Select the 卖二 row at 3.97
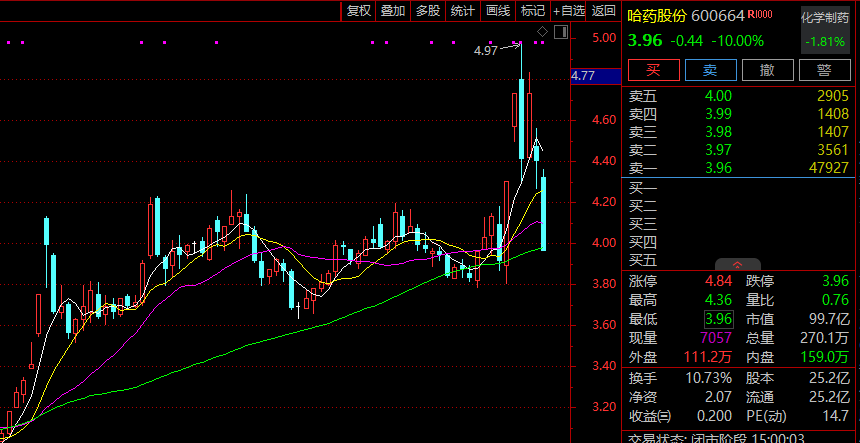Screen dimensions: 860x443 coord(738,150)
